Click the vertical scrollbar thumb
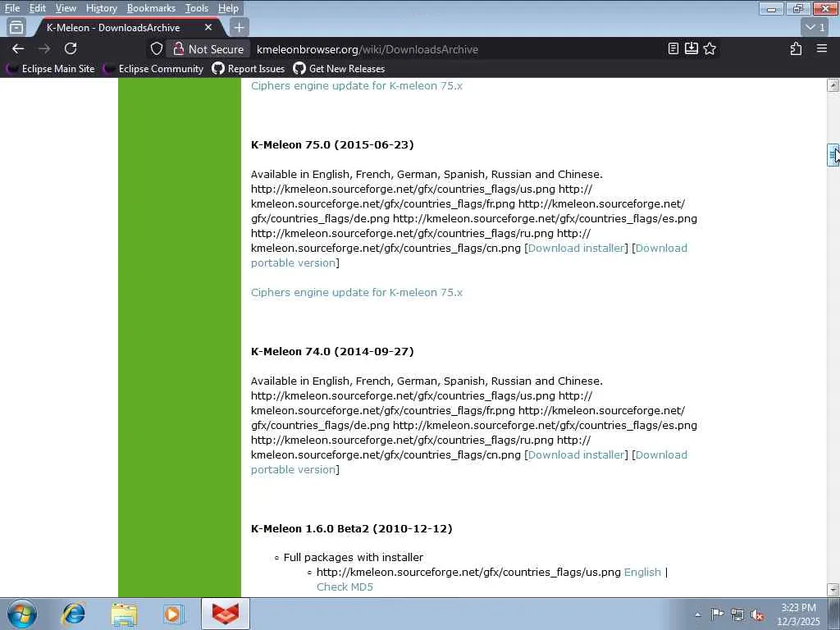 click(x=833, y=155)
